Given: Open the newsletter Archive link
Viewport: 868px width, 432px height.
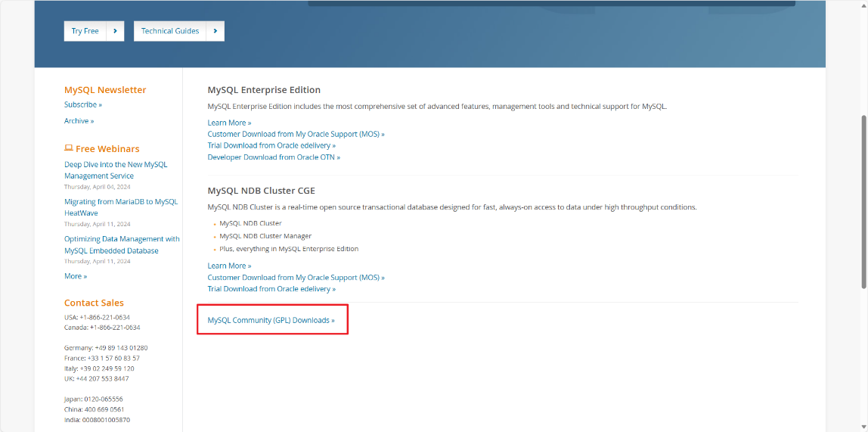Looking at the screenshot, I should point(79,121).
